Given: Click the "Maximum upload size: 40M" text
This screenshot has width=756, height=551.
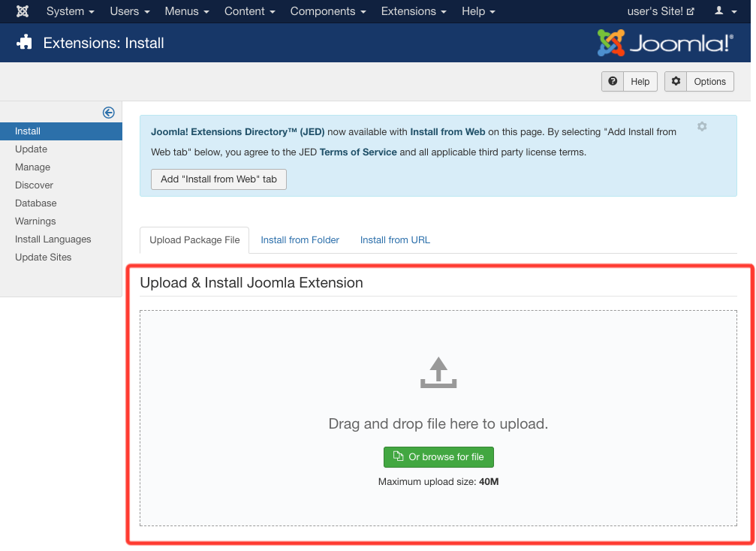Looking at the screenshot, I should [x=438, y=482].
